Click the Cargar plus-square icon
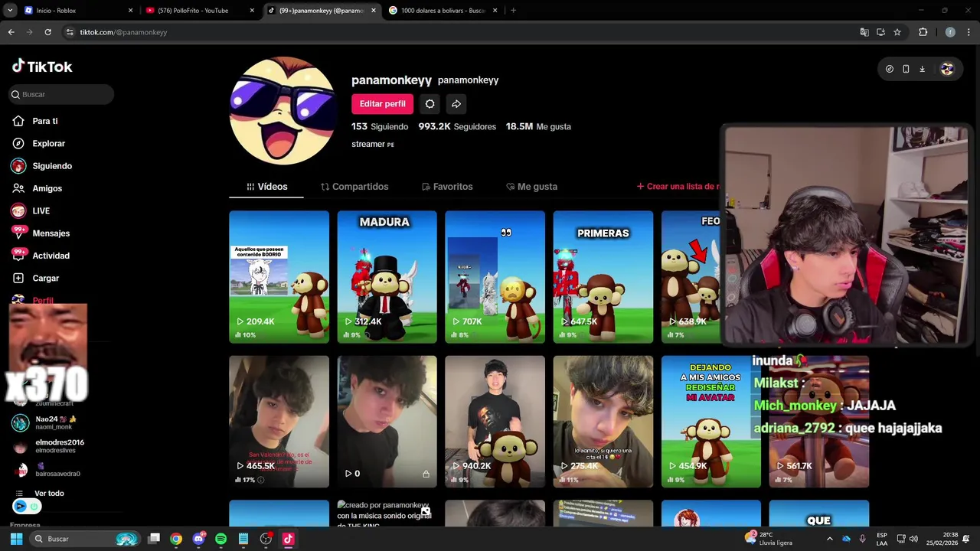This screenshot has height=551, width=980. tap(18, 278)
